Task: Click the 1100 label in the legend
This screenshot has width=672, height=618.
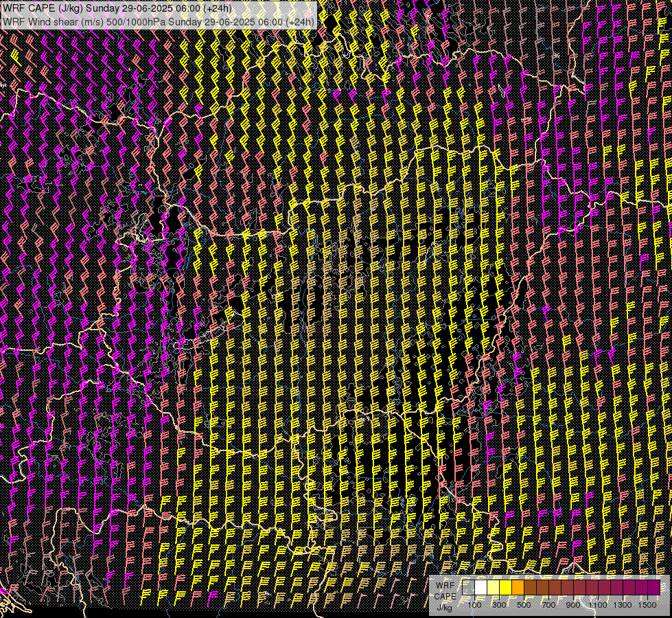Action: 597,605
